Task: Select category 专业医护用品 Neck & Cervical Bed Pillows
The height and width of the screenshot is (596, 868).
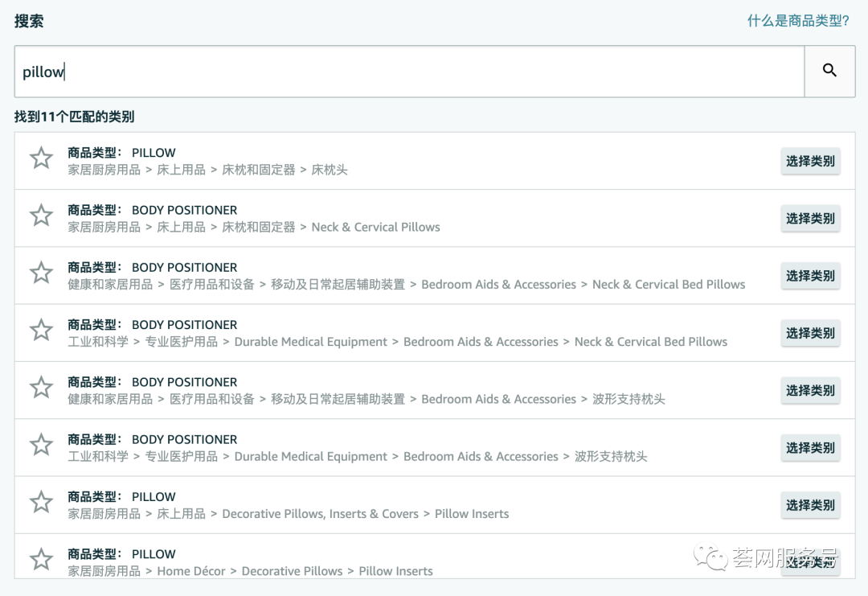Action: 810,333
